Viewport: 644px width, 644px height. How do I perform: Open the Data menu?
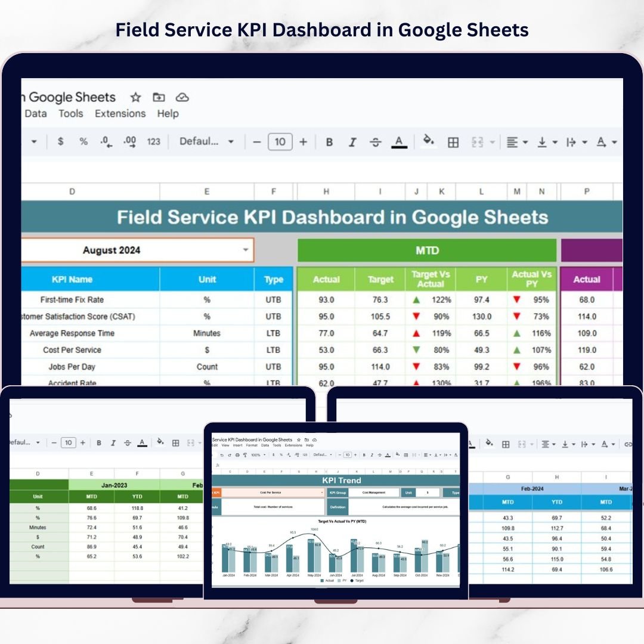(x=36, y=113)
